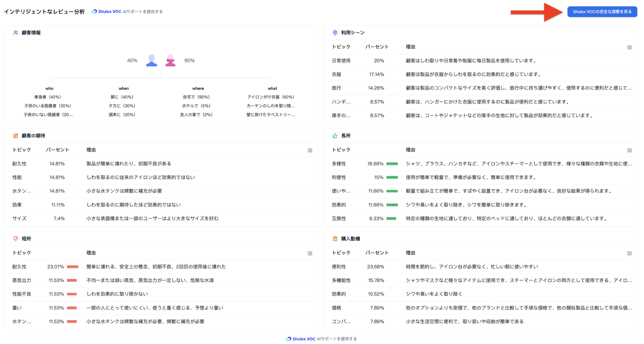The width and height of the screenshot is (644, 344).
Task: Click the pencil icon beside 顧客の期待
Action: click(x=15, y=136)
